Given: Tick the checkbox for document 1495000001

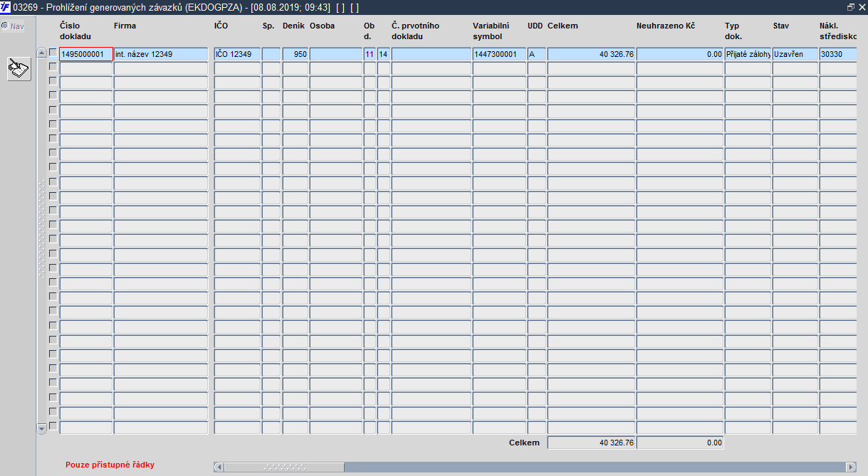Looking at the screenshot, I should pos(53,53).
